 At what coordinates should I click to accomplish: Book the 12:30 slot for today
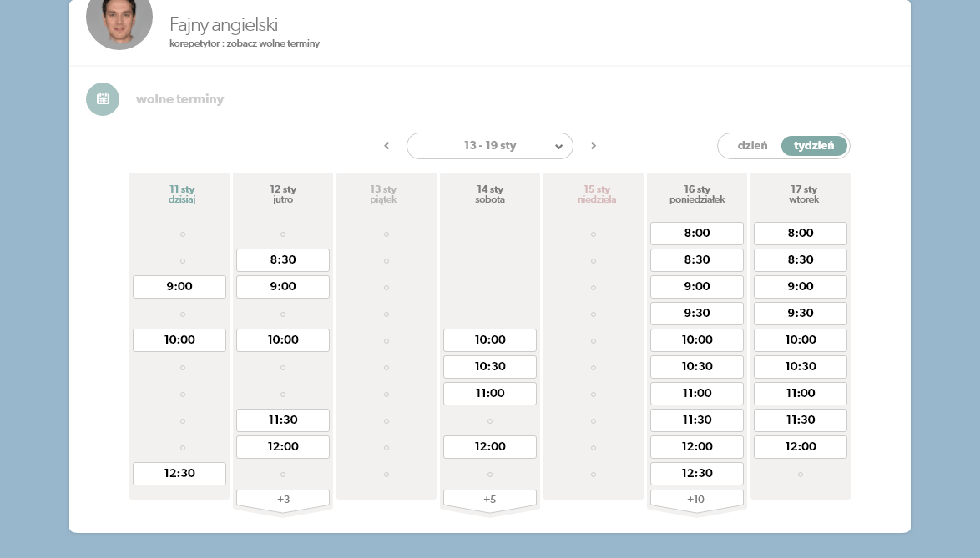point(179,473)
